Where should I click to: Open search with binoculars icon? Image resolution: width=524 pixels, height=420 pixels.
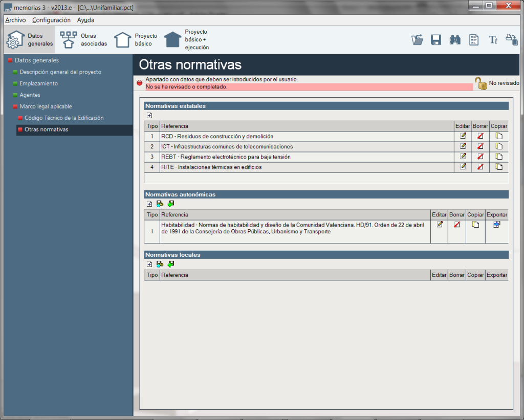455,40
